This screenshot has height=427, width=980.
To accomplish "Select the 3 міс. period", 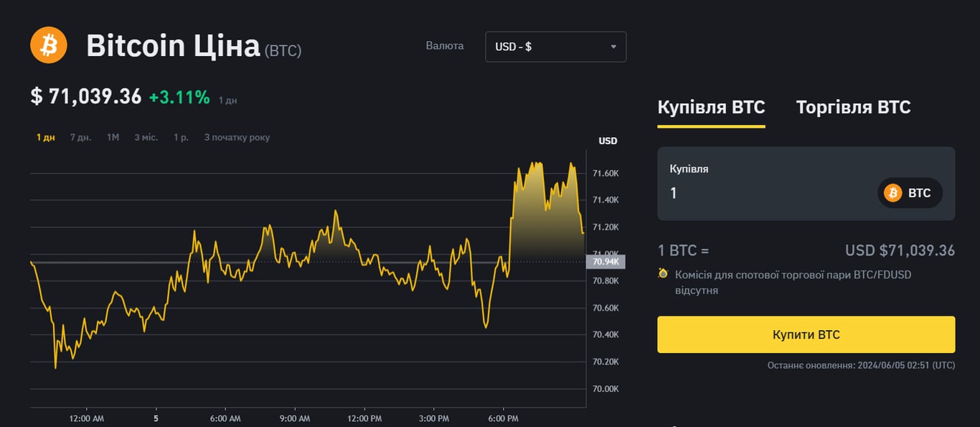I will pos(145,137).
